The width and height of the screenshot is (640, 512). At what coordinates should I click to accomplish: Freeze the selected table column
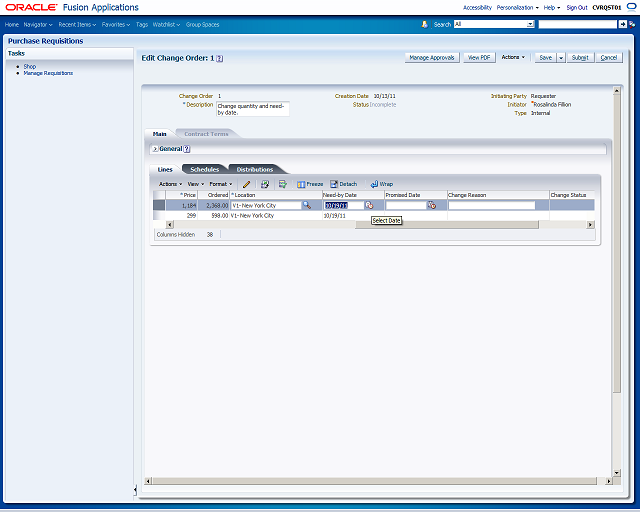point(310,184)
